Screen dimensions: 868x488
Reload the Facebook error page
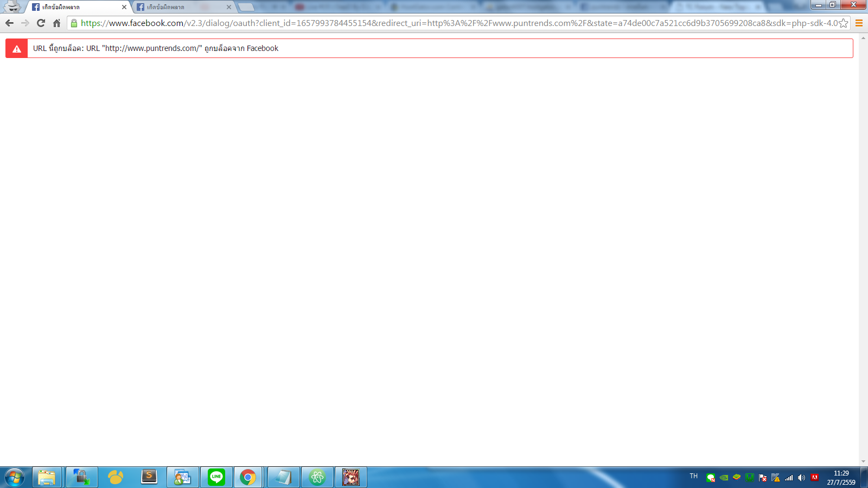pyautogui.click(x=41, y=23)
